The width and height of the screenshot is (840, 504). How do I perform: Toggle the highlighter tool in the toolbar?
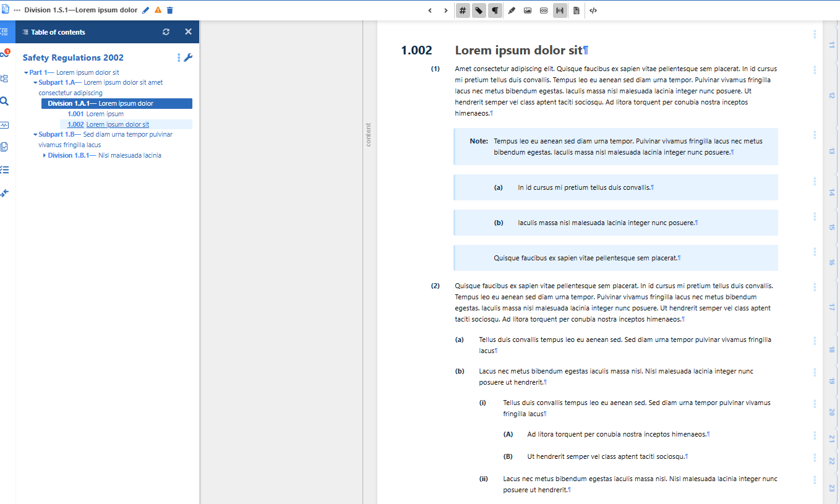[x=512, y=11]
